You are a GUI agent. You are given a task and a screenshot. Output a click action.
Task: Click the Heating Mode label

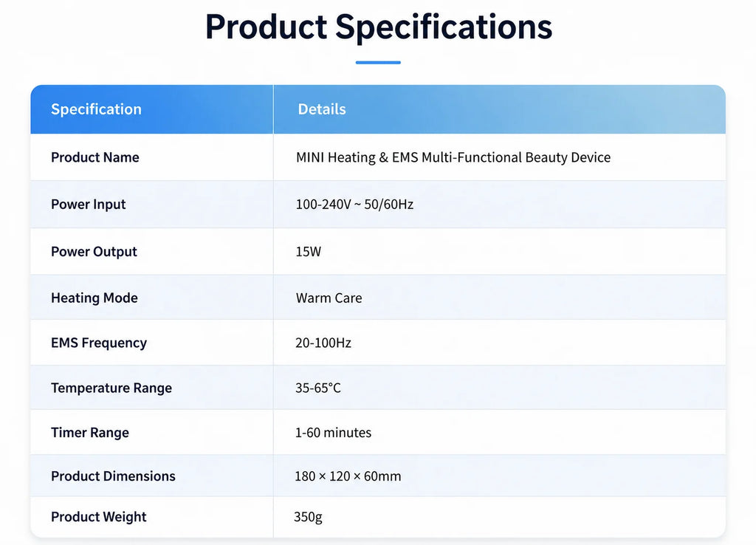tap(94, 298)
